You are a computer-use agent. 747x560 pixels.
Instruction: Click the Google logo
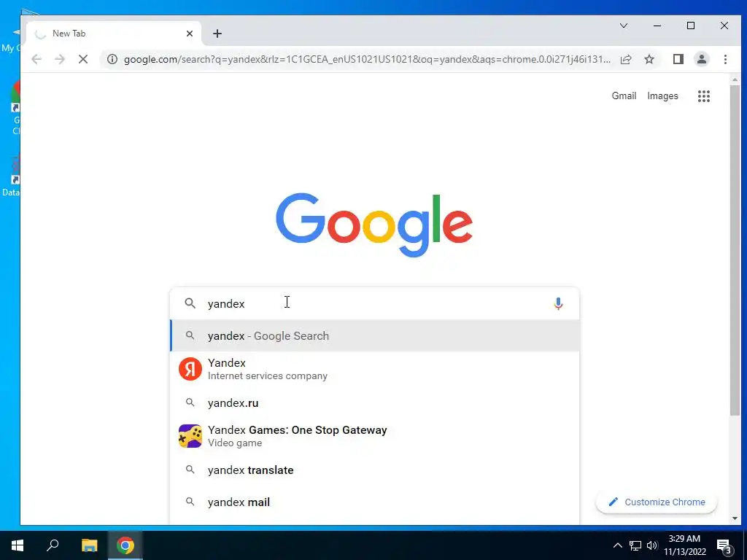click(374, 225)
